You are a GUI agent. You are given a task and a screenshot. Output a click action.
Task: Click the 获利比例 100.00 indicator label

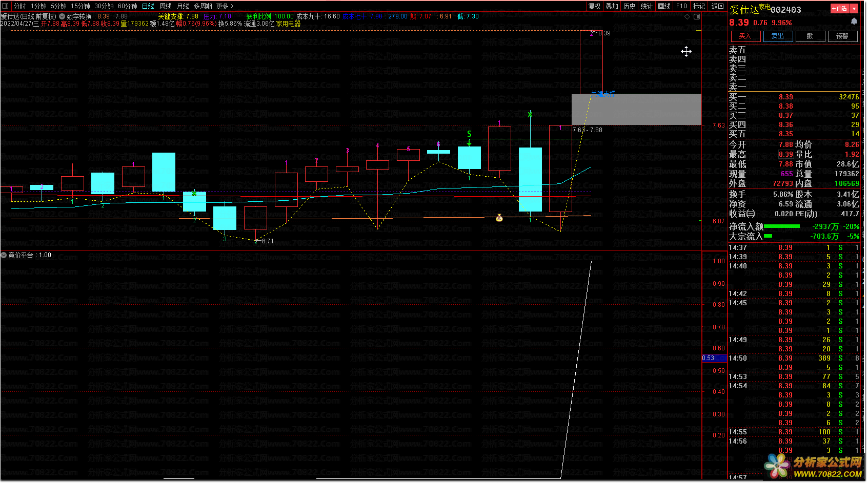270,16
